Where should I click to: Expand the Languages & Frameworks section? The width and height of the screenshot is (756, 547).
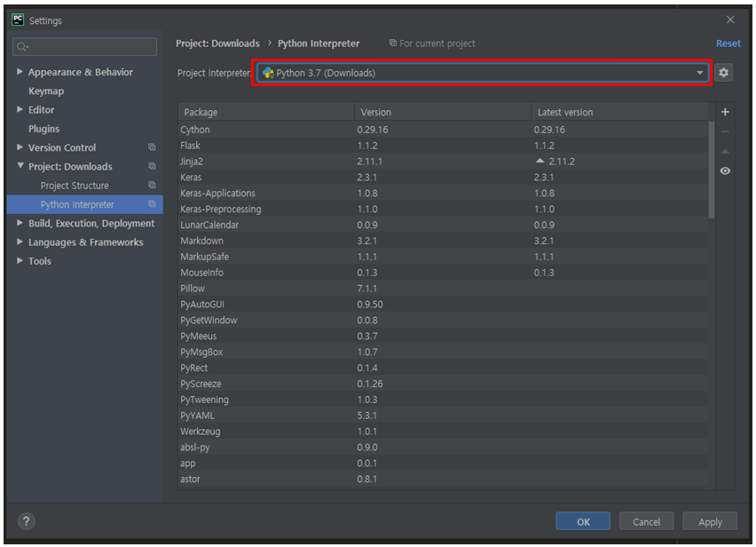point(20,242)
